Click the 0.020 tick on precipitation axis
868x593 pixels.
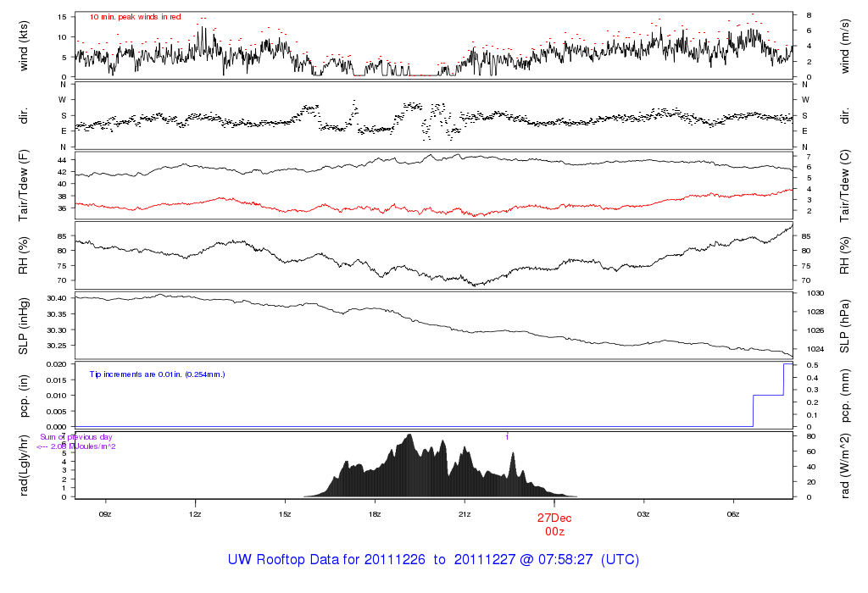tap(57, 364)
